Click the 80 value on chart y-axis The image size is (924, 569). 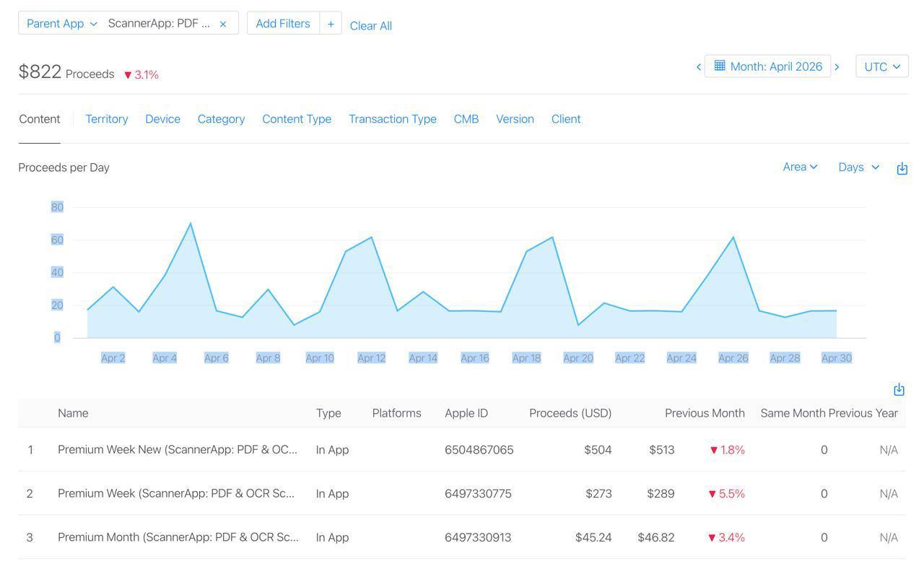[57, 207]
